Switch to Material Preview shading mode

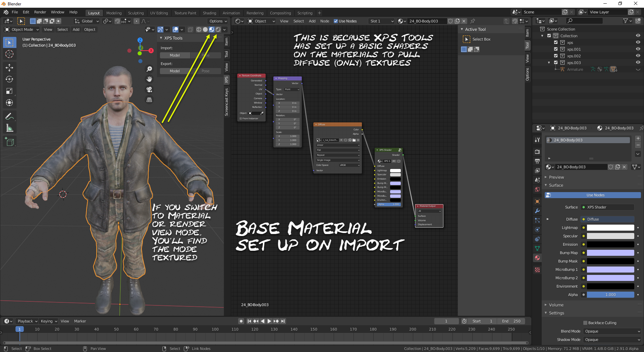click(x=212, y=30)
